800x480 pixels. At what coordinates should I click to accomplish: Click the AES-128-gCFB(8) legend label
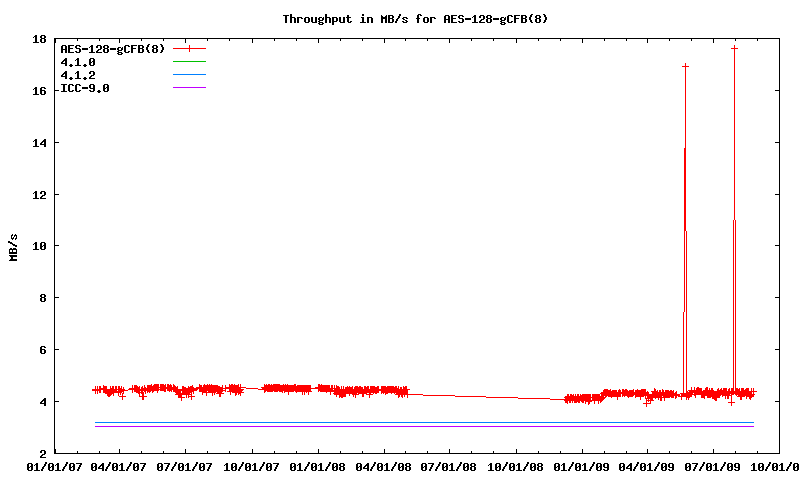click(112, 48)
